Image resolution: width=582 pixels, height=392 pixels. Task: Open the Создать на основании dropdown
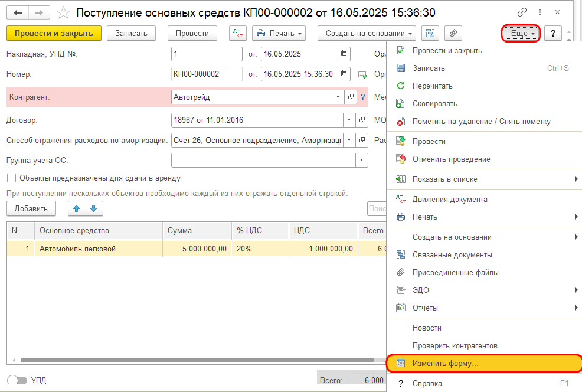point(367,34)
